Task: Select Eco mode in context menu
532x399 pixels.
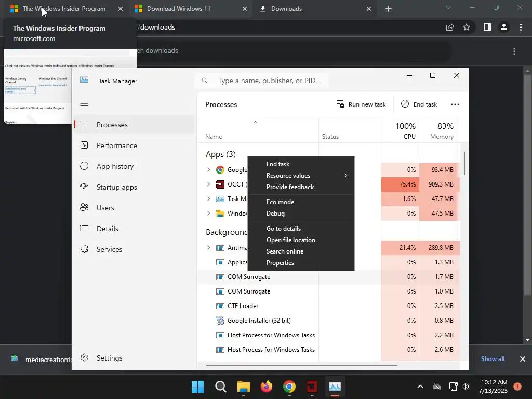Action: pos(301,202)
